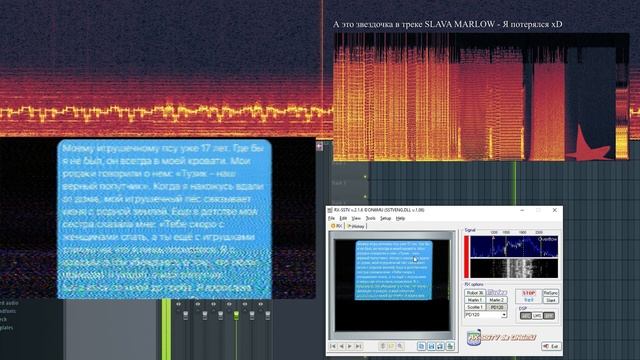Click the Start button in RX options
Screen dimensions: 640x360
pos(550,300)
